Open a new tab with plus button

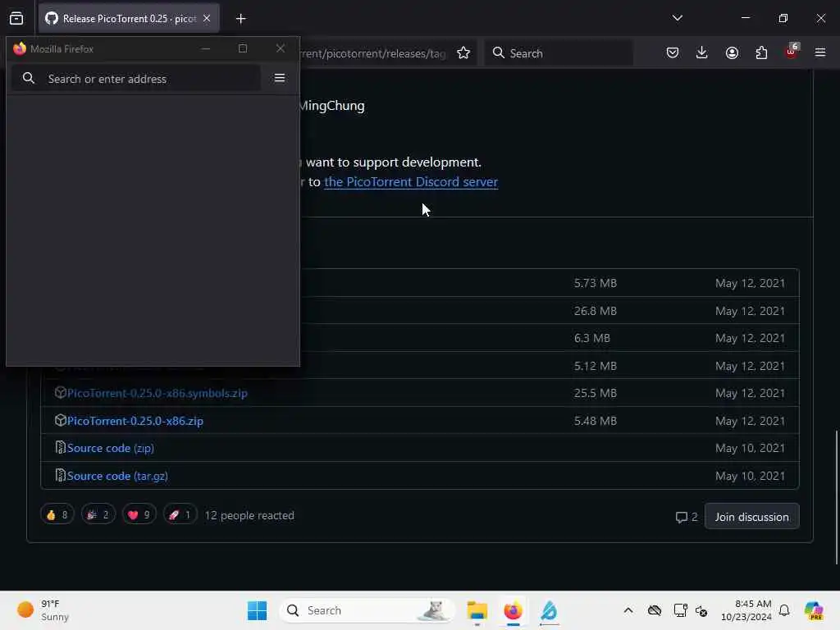(240, 19)
